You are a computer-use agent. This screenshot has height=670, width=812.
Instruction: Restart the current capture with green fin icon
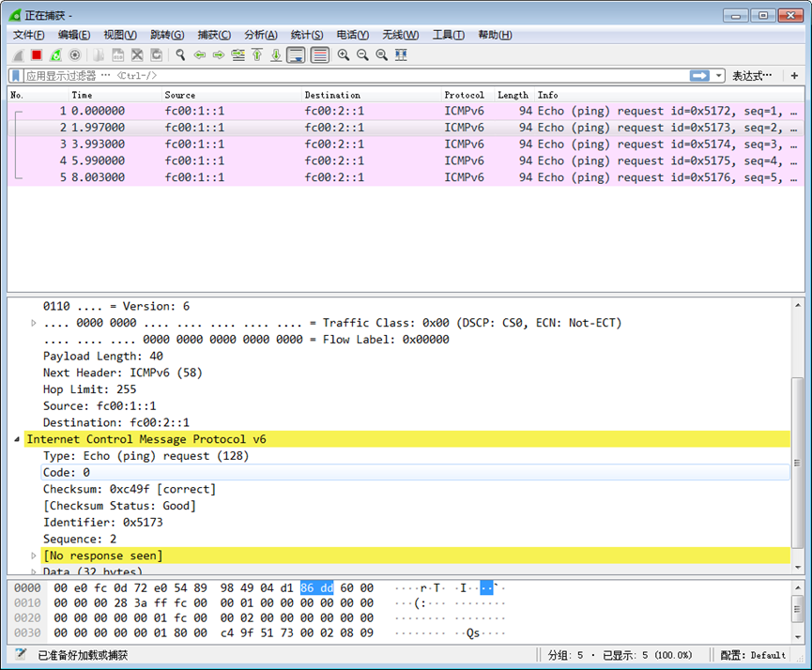pos(55,54)
